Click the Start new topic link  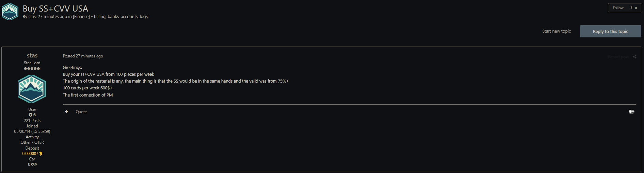click(x=556, y=31)
